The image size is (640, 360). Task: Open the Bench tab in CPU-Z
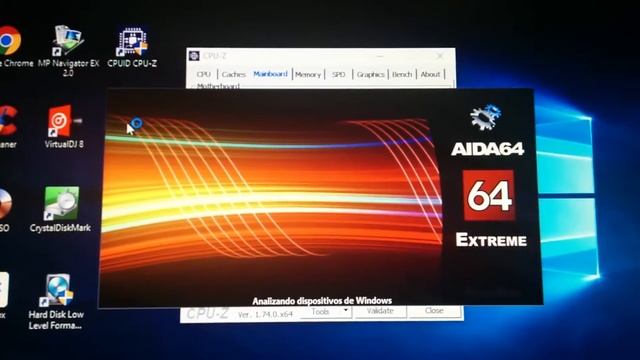402,74
